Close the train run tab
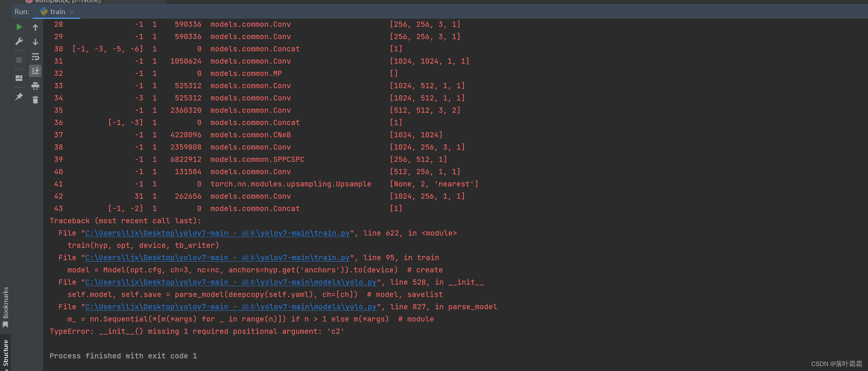 pyautogui.click(x=72, y=12)
